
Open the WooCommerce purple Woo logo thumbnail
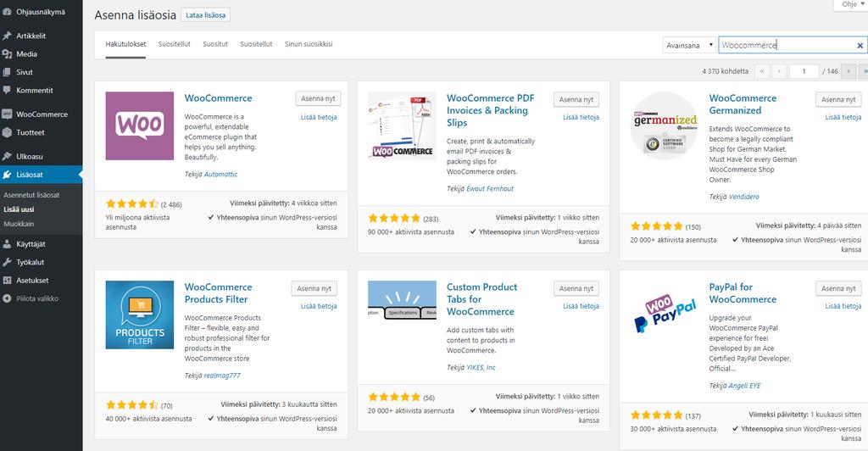pos(140,125)
